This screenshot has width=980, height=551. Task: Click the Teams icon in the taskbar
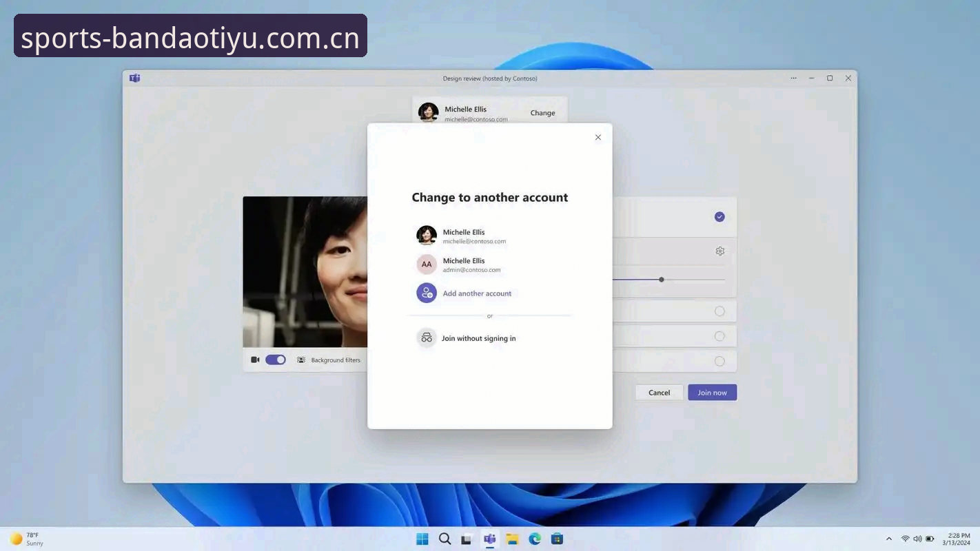tap(489, 539)
